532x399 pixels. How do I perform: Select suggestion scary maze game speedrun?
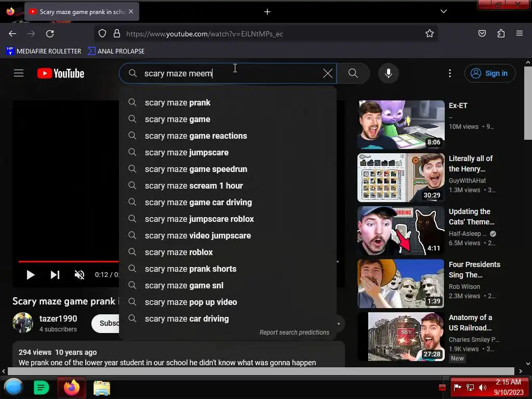point(228,169)
